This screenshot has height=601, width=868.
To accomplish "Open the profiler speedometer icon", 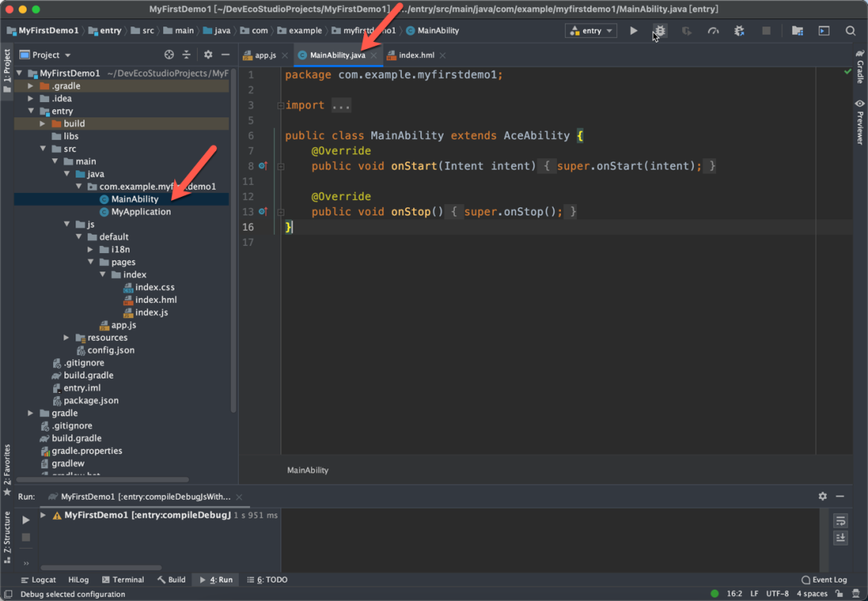I will pyautogui.click(x=713, y=31).
